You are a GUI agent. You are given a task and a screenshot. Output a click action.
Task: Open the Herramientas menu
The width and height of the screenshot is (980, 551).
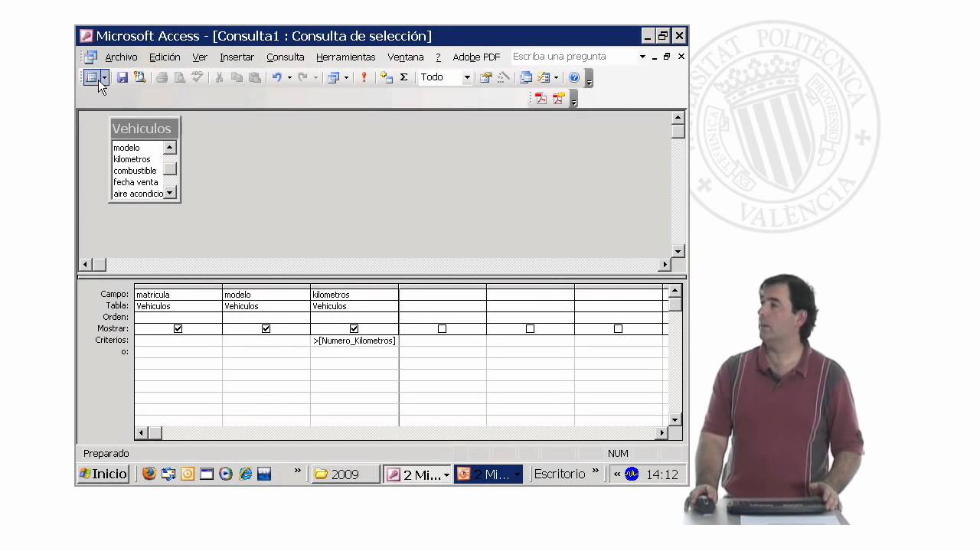[346, 57]
